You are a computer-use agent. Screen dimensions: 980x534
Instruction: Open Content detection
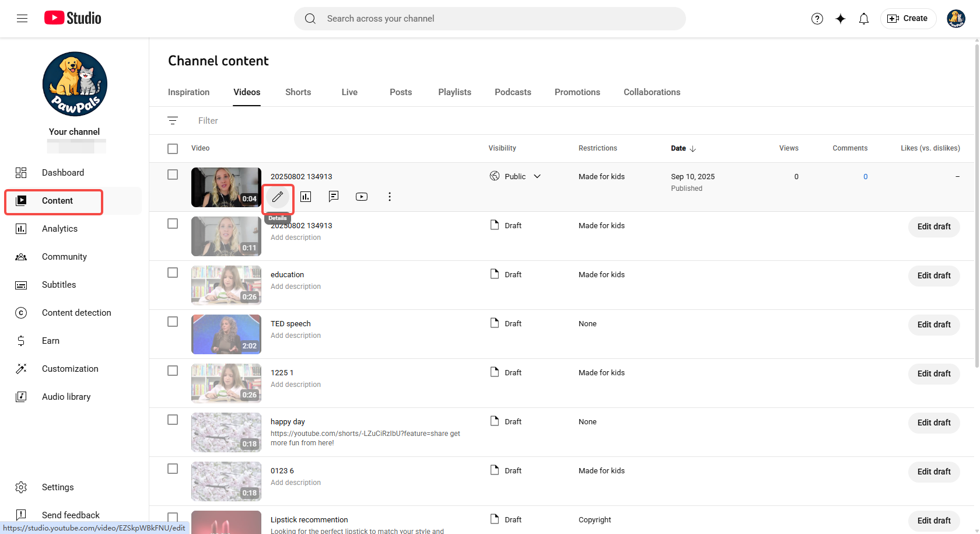76,312
